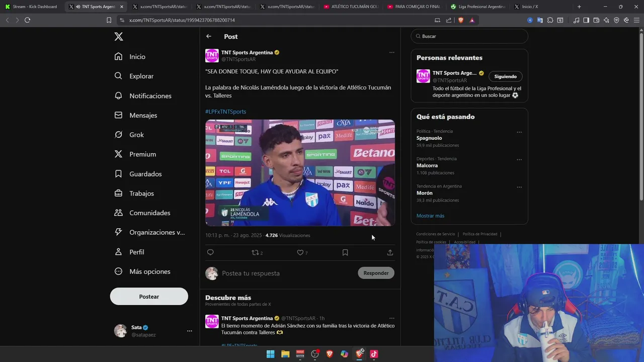Viewport: 644px width, 362px height.
Task: Close the active TNT Sports tab
Action: [122, 7]
